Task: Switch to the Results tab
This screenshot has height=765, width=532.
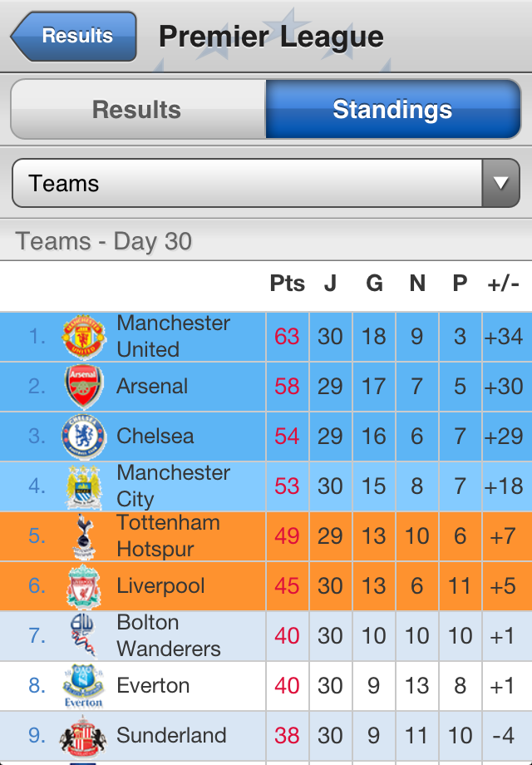Action: [x=138, y=110]
